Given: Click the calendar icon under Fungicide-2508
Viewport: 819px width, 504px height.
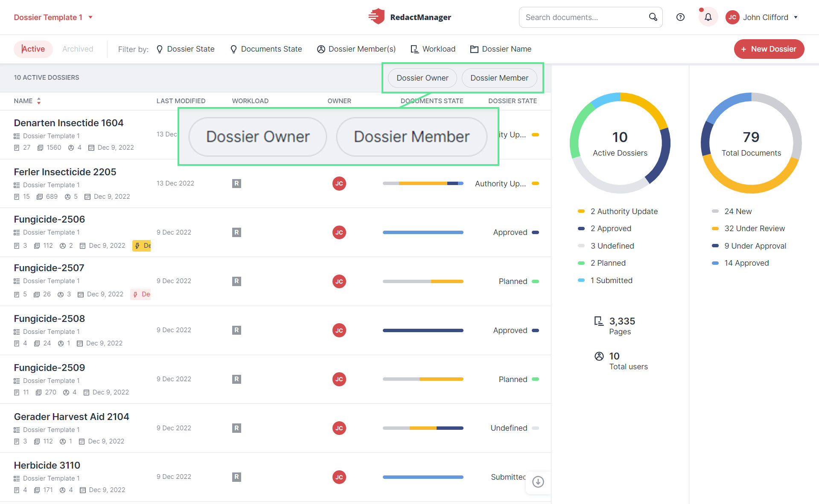Looking at the screenshot, I should click(x=80, y=343).
